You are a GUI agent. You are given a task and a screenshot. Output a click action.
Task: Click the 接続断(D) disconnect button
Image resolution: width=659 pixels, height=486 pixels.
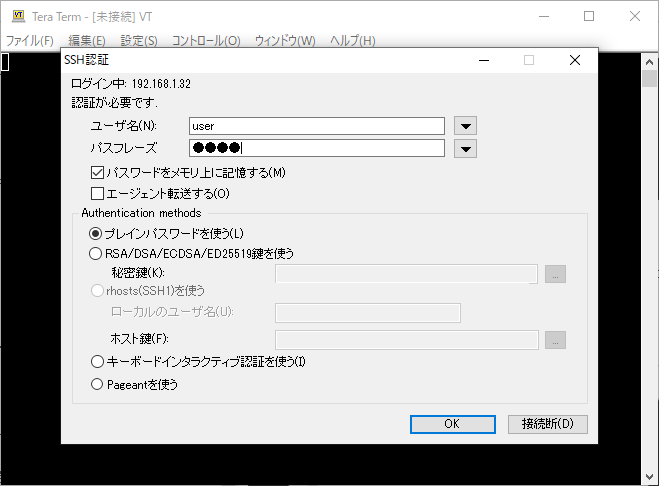click(548, 424)
